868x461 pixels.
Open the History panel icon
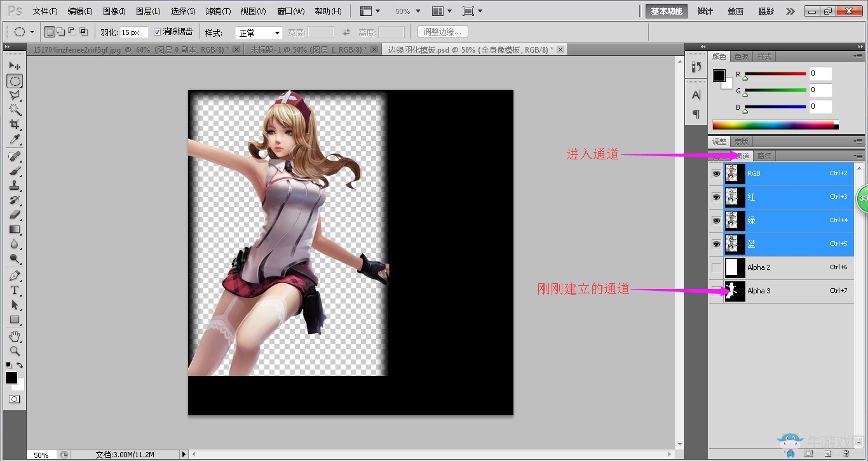tap(696, 67)
